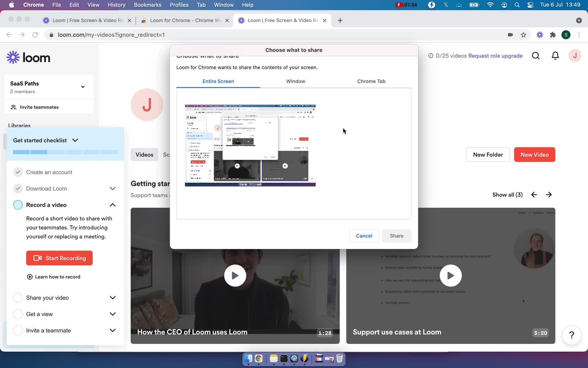Image resolution: width=588 pixels, height=368 pixels.
Task: Click the screen preview thumbnail in dialog
Action: click(x=250, y=144)
